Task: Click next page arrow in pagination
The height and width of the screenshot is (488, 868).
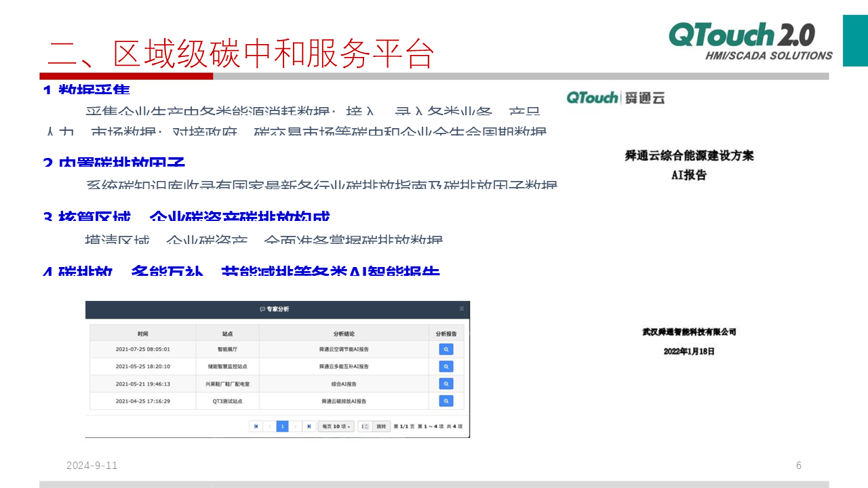Action: [x=296, y=426]
